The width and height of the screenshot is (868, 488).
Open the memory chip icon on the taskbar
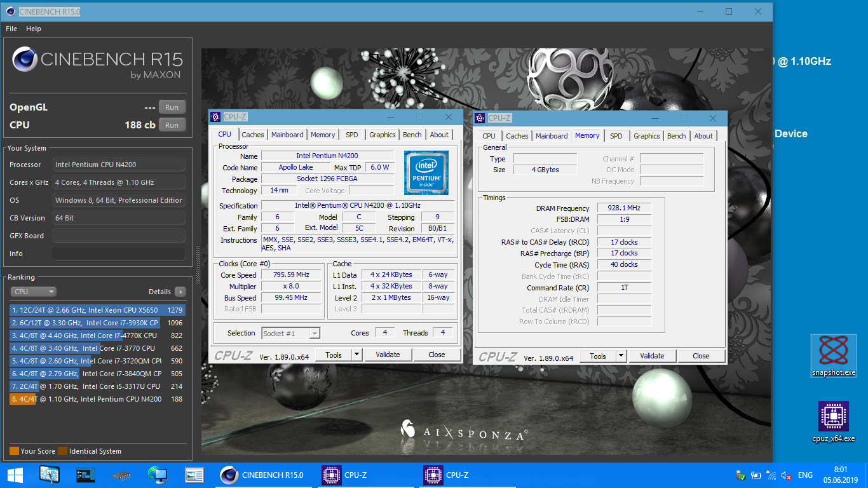point(122,475)
